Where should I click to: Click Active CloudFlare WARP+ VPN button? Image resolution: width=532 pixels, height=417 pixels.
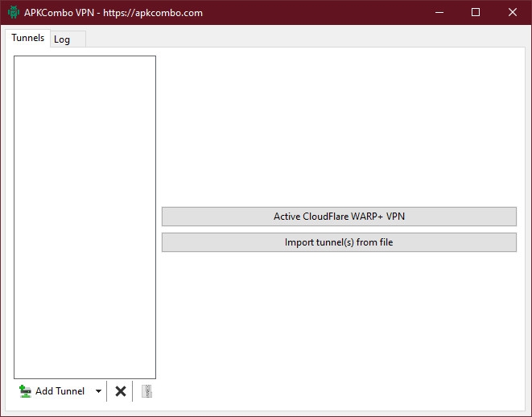tap(339, 217)
